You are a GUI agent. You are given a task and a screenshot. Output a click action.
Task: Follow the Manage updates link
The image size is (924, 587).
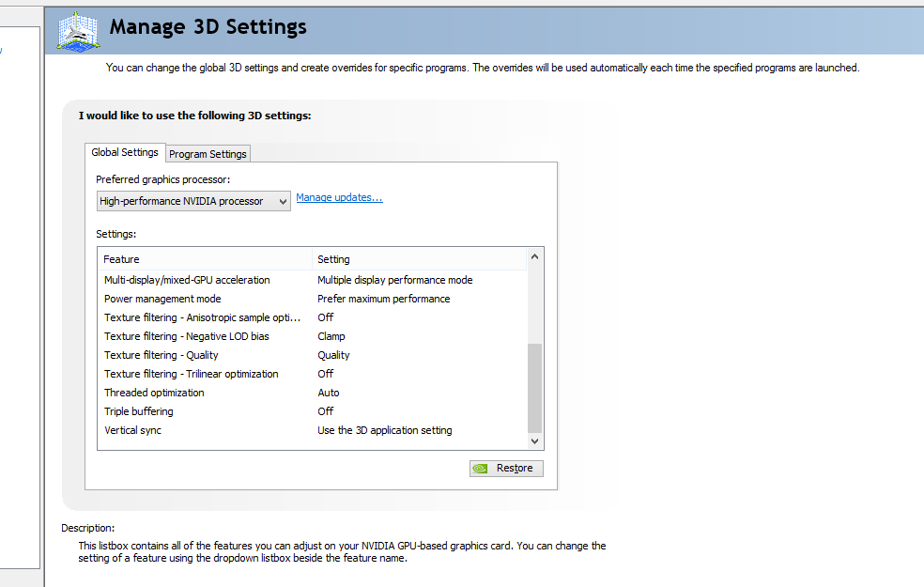[x=339, y=197]
